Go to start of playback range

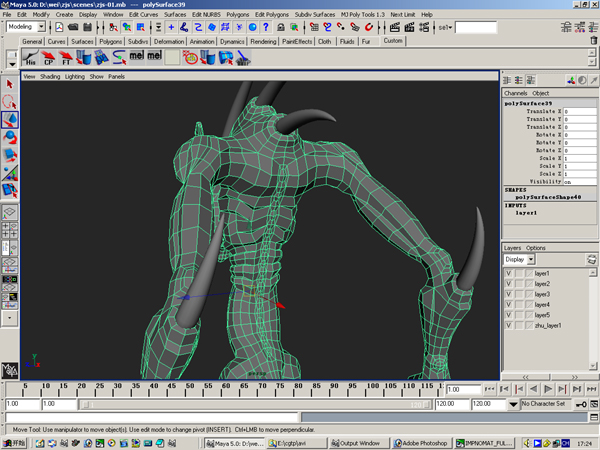pyautogui.click(x=489, y=389)
